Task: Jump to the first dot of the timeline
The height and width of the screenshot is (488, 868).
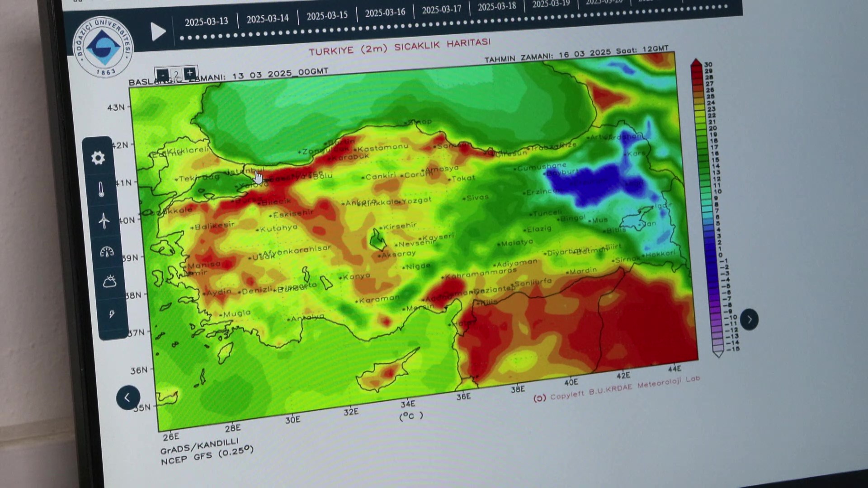Action: point(182,38)
